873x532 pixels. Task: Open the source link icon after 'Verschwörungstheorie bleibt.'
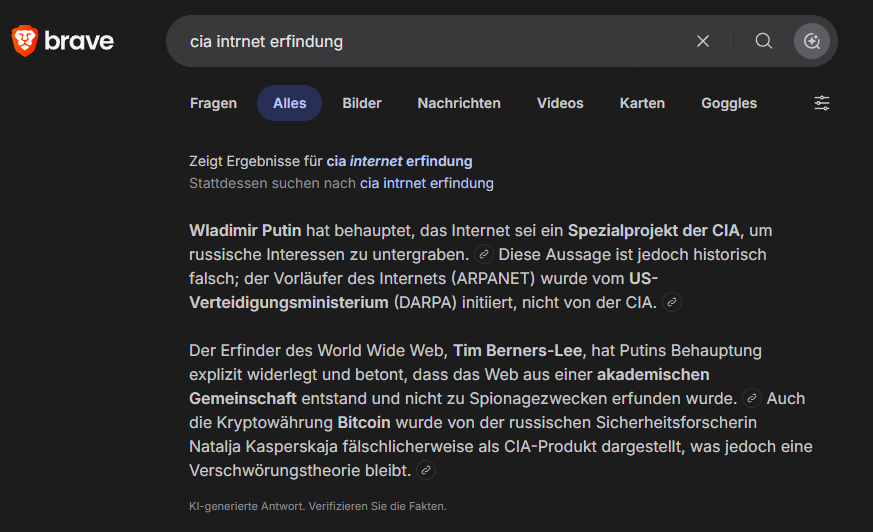point(426,470)
